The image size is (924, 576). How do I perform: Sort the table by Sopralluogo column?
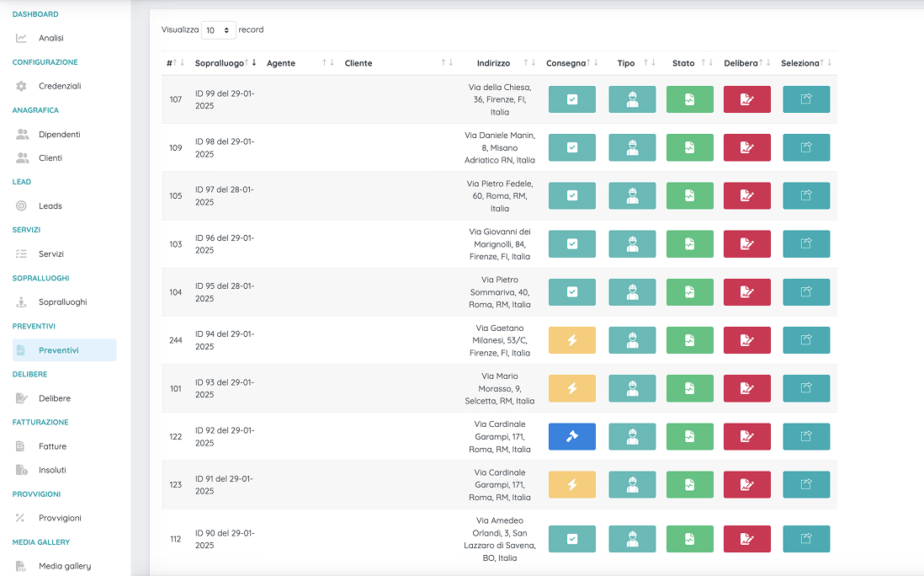click(220, 63)
